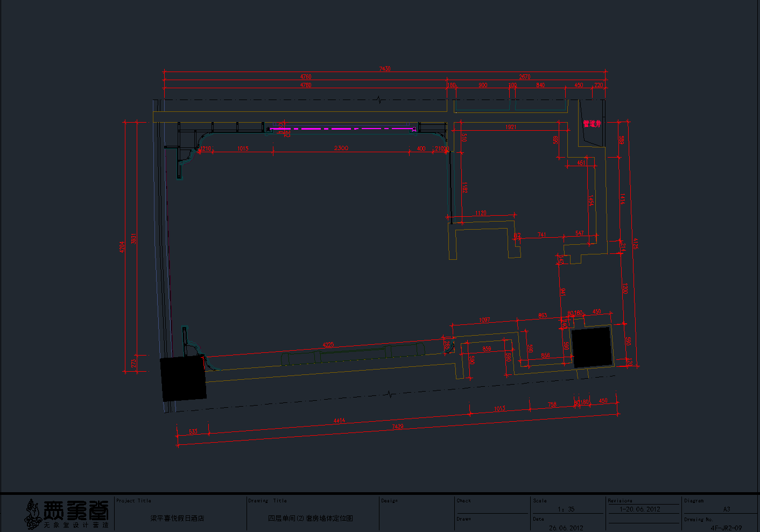This screenshot has width=760, height=532.
Task: Select the 1921 horizontal dimension
Action: point(511,127)
